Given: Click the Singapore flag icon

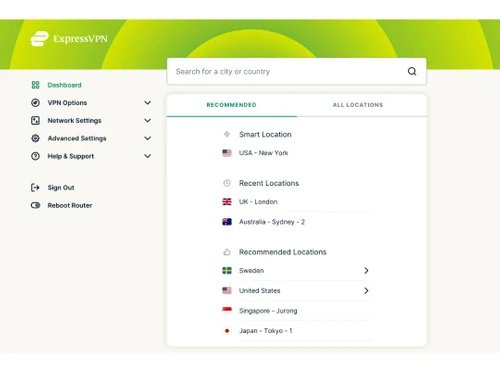Looking at the screenshot, I should tap(227, 310).
